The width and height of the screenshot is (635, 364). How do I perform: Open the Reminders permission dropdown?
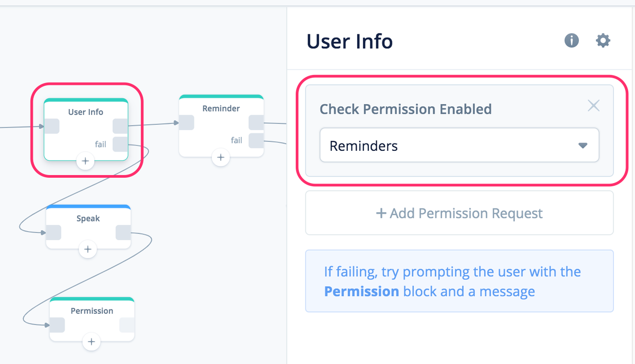click(x=459, y=145)
